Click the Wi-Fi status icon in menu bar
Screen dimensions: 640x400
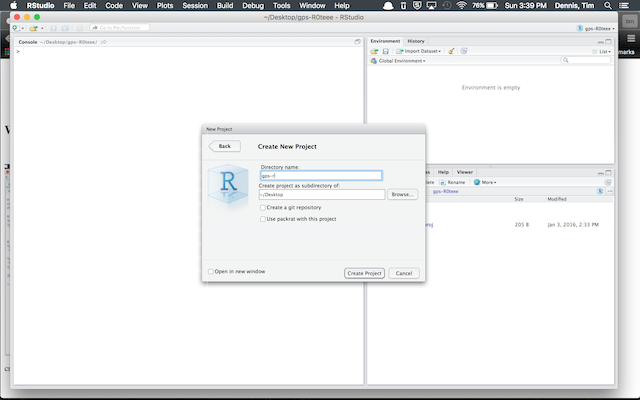(462, 5)
